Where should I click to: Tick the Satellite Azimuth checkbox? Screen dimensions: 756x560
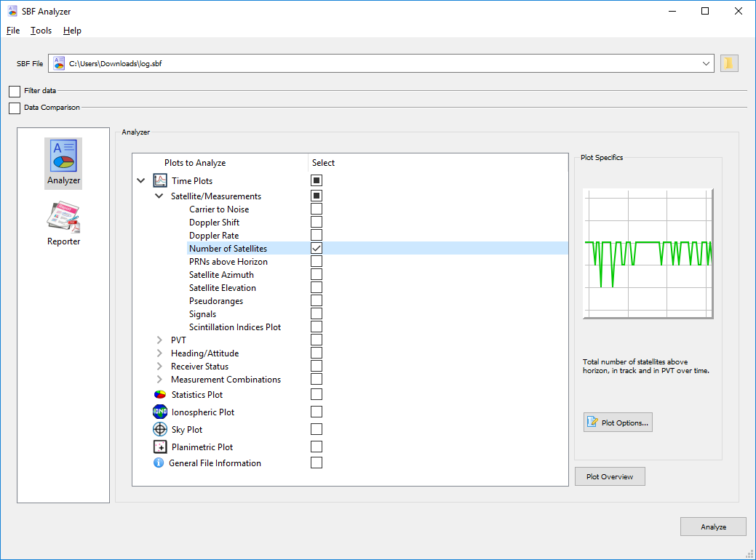pos(317,274)
